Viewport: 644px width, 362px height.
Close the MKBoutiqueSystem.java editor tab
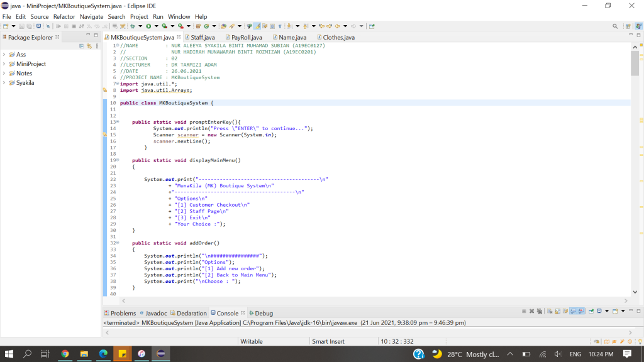click(179, 38)
